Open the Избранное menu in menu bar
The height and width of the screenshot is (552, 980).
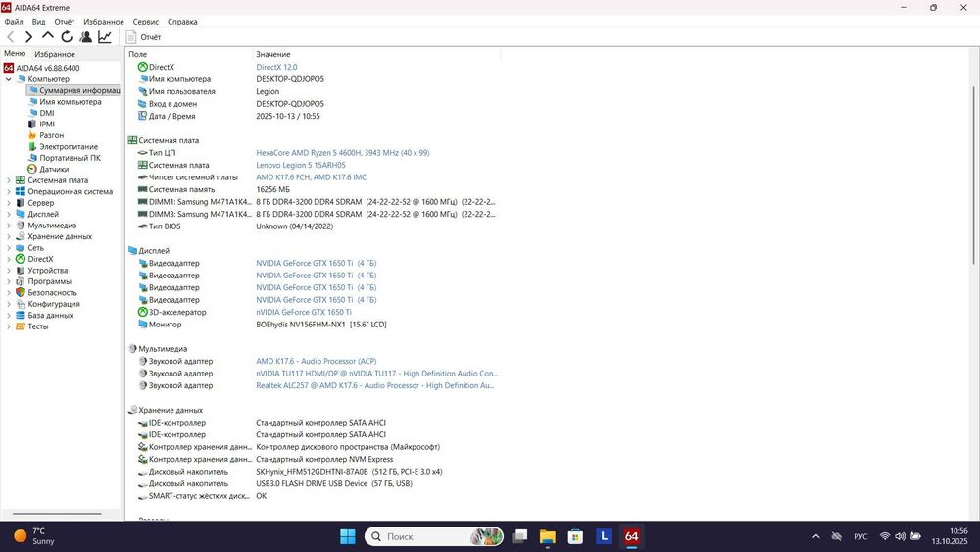pos(104,22)
